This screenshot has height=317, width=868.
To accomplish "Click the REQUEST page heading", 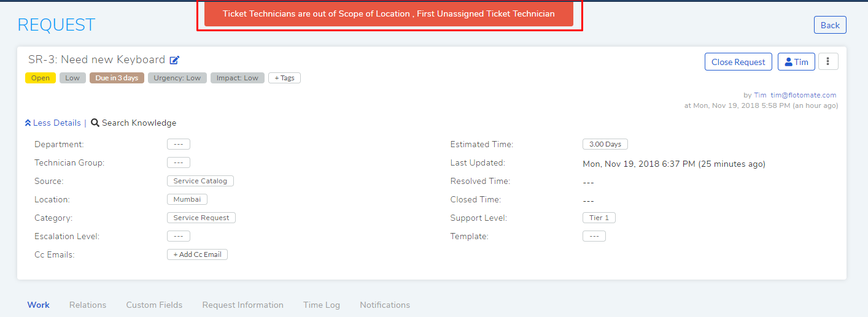I will 56,25.
